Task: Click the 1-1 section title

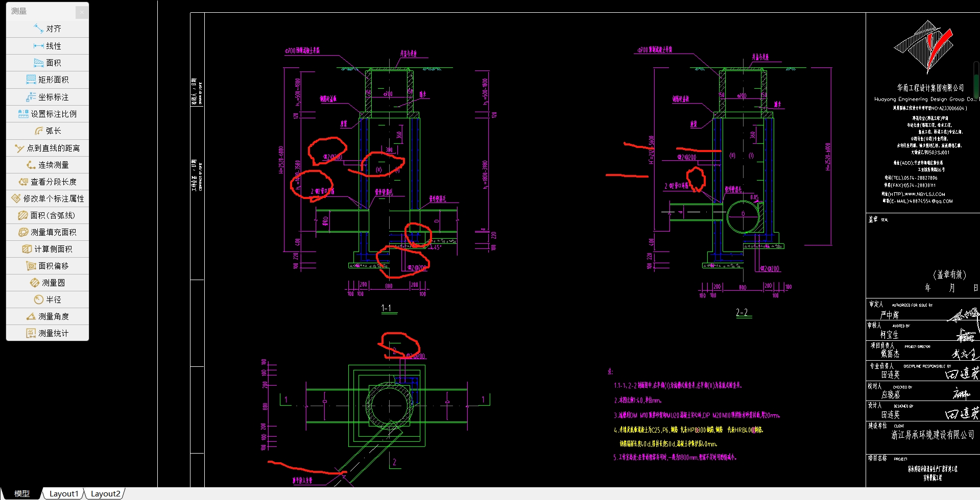Action: [386, 308]
